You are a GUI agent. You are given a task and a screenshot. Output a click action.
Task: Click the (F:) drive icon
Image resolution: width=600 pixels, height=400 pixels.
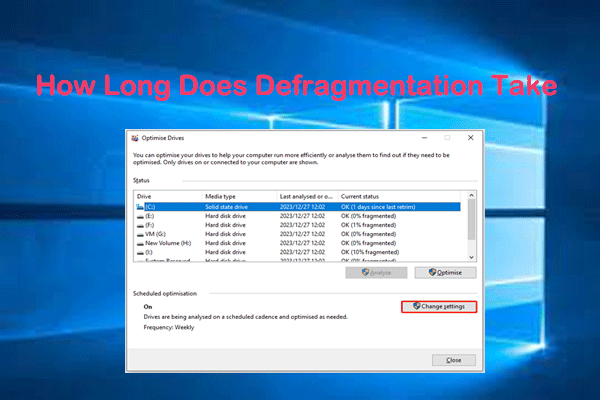pyautogui.click(x=138, y=225)
